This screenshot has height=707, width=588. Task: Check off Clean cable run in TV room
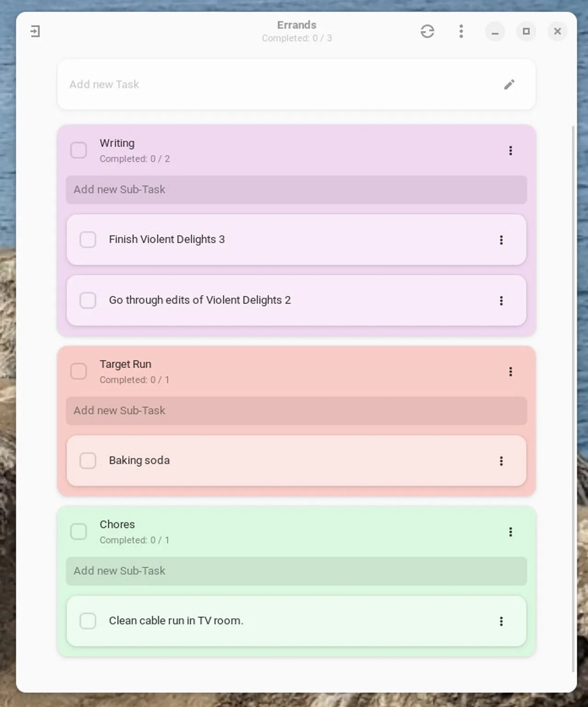pos(88,621)
